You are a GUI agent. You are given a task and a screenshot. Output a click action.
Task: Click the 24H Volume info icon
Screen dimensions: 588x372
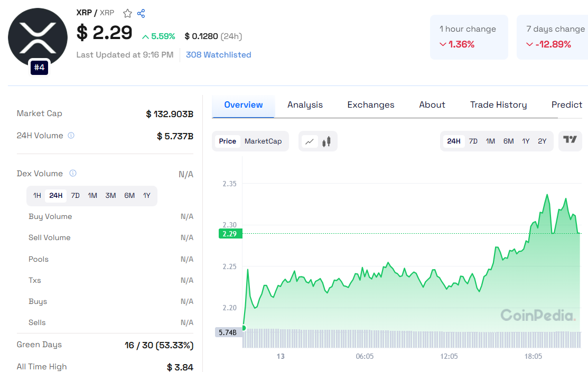coord(71,136)
